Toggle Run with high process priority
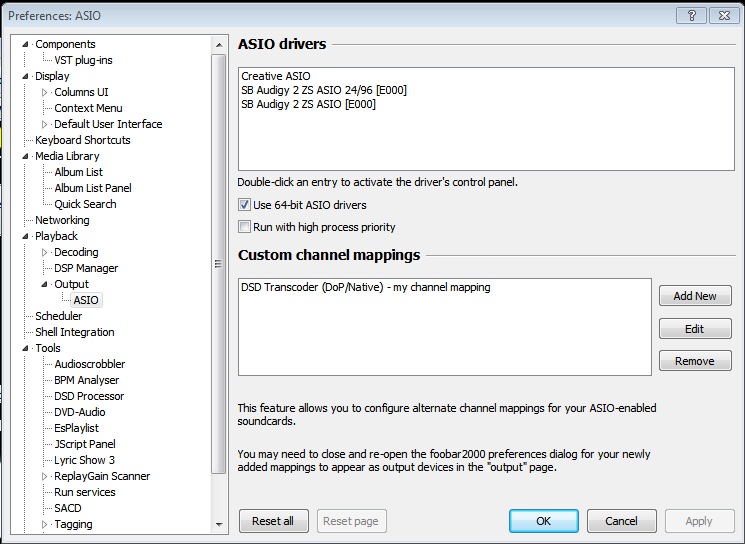 pos(245,227)
